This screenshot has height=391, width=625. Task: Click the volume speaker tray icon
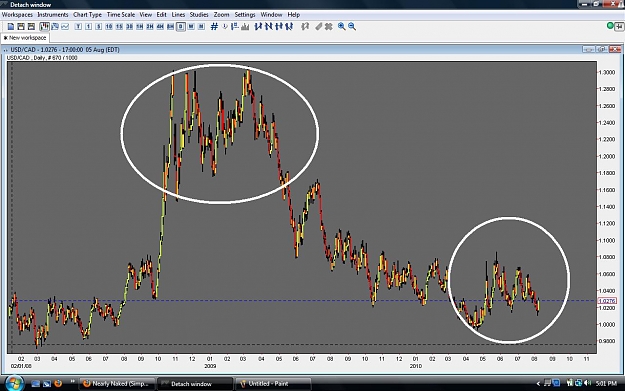pos(587,383)
